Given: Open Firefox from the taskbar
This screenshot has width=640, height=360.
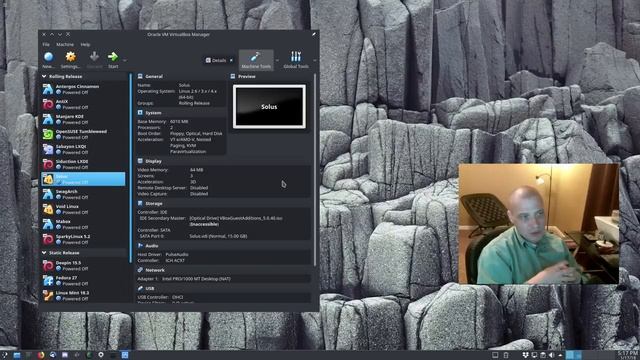Looking at the screenshot, I should (x=40, y=355).
